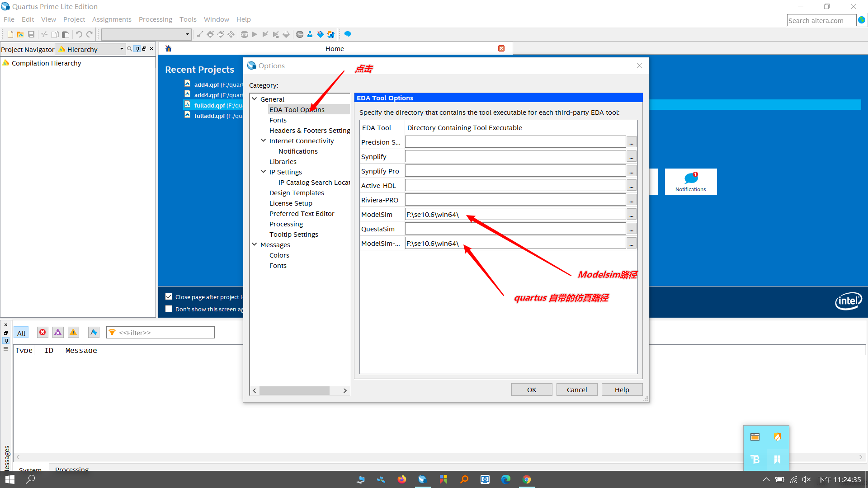The height and width of the screenshot is (488, 868).
Task: Collapse the General category tree node
Action: pos(255,99)
